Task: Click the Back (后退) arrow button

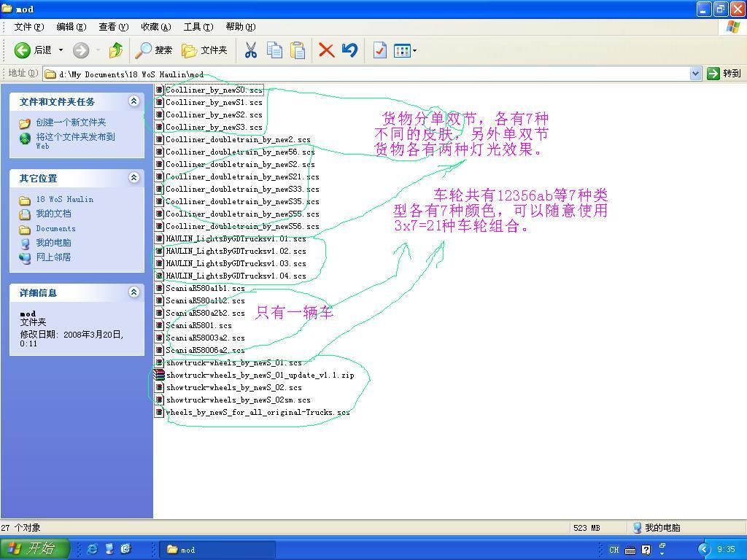Action: click(x=23, y=50)
